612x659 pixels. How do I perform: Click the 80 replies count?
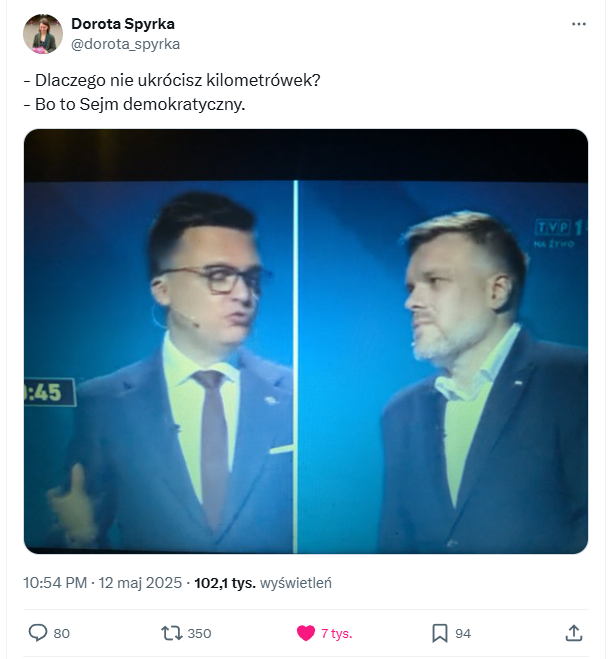click(61, 633)
